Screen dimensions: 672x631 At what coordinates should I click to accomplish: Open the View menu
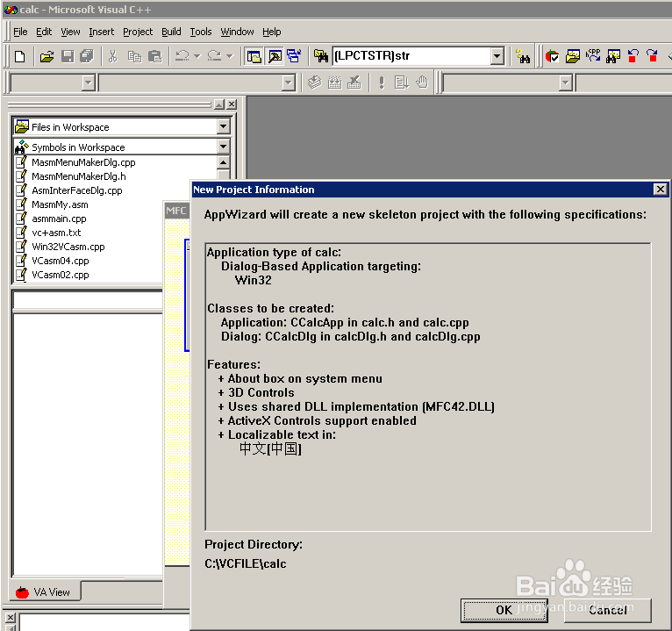[x=70, y=32]
